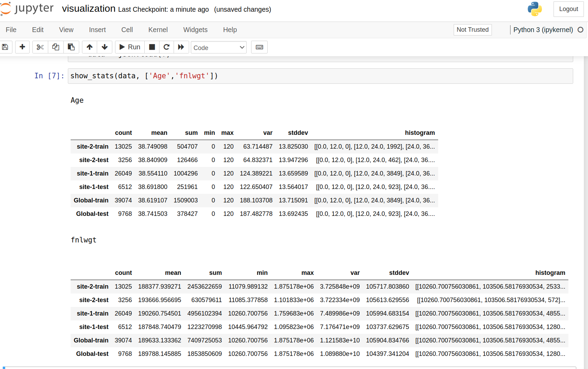Click the Age stddev value 13.564017

click(x=293, y=187)
